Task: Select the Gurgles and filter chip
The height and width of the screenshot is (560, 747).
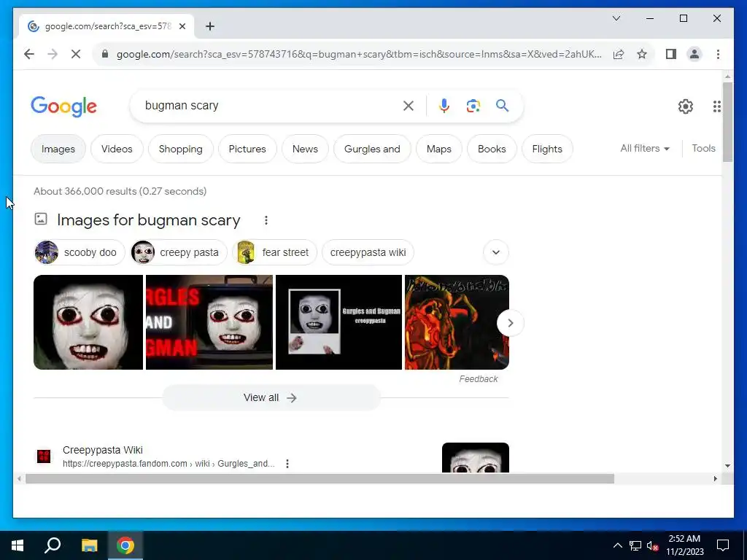Action: (x=372, y=149)
